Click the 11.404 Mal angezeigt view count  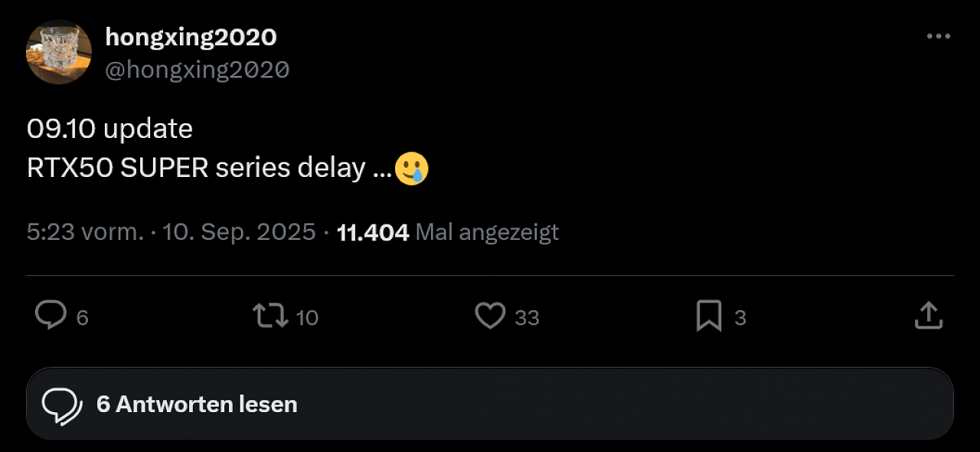pos(448,232)
